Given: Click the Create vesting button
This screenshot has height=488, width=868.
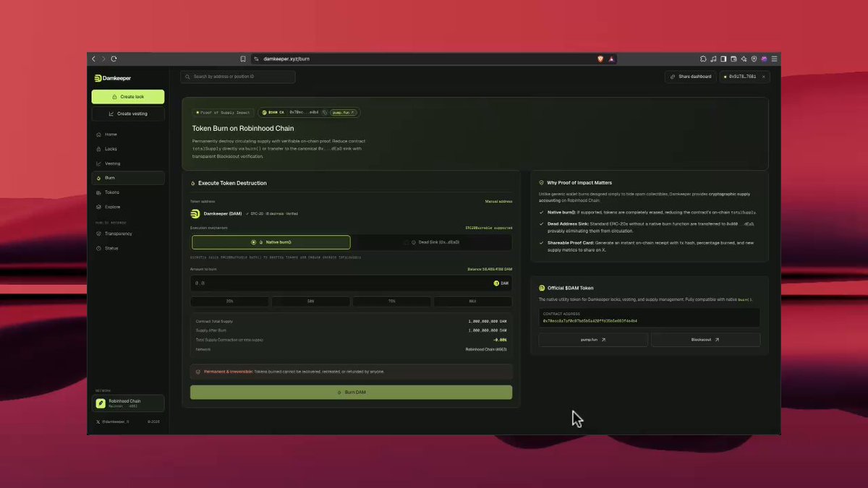Looking at the screenshot, I should coord(128,114).
